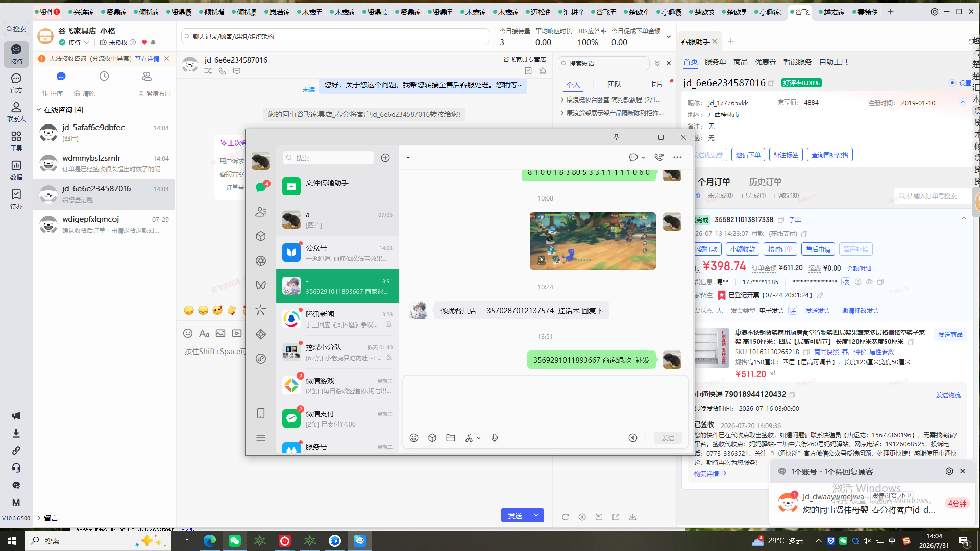This screenshot has height=551, width=980.
Task: Select the 设置 radio button in customer panel
Action: (x=952, y=83)
